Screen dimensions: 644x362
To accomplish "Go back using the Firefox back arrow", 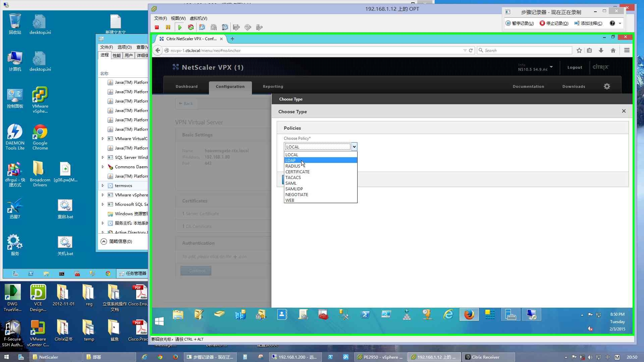I will click(x=158, y=50).
